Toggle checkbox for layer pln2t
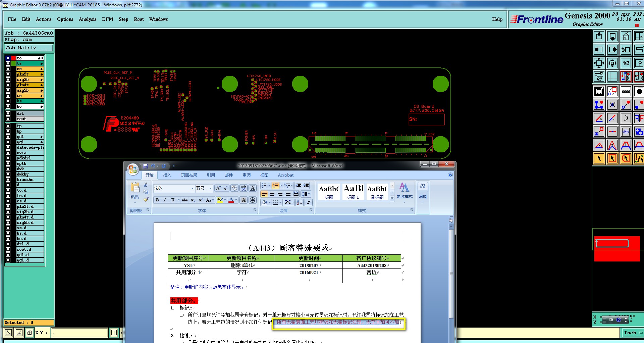644x343 pixels. pos(8,74)
